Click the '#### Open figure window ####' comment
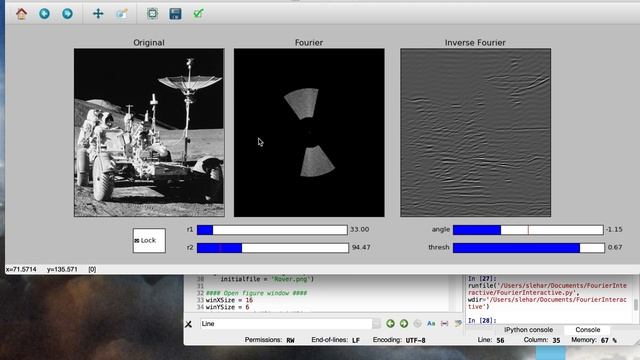640x360 pixels. (256, 293)
